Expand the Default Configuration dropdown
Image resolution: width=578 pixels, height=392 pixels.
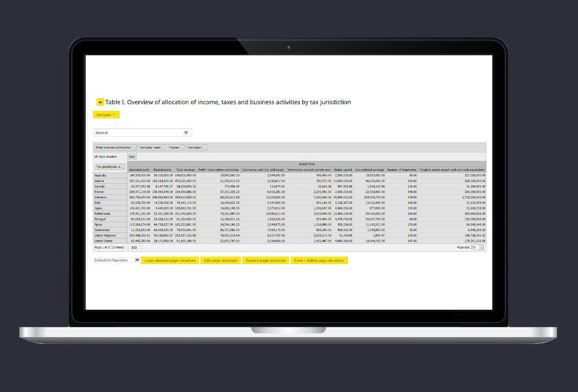point(137,260)
